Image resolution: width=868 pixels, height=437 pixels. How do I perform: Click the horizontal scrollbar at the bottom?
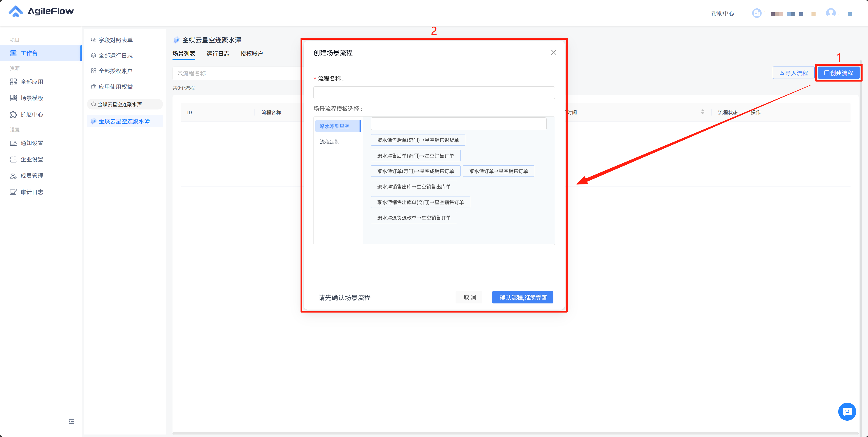tap(515, 433)
